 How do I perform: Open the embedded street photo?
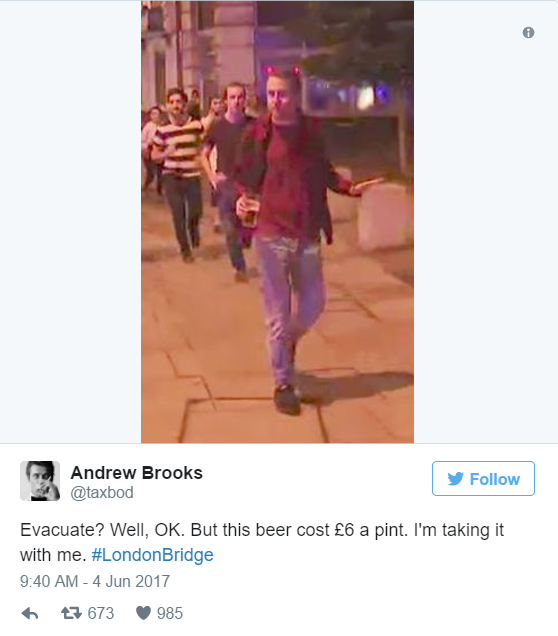[x=277, y=222]
